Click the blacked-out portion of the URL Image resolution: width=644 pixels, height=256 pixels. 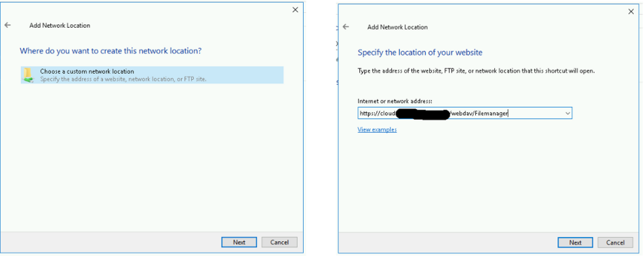(x=423, y=114)
